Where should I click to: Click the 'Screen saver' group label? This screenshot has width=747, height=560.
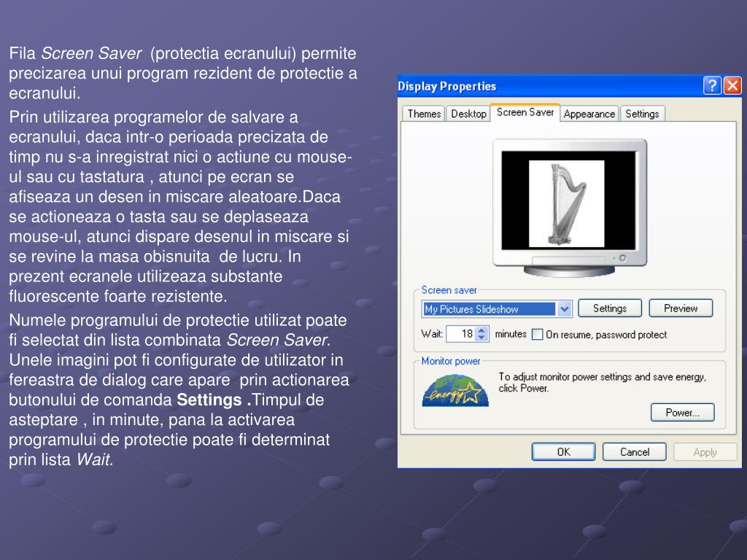pyautogui.click(x=449, y=290)
